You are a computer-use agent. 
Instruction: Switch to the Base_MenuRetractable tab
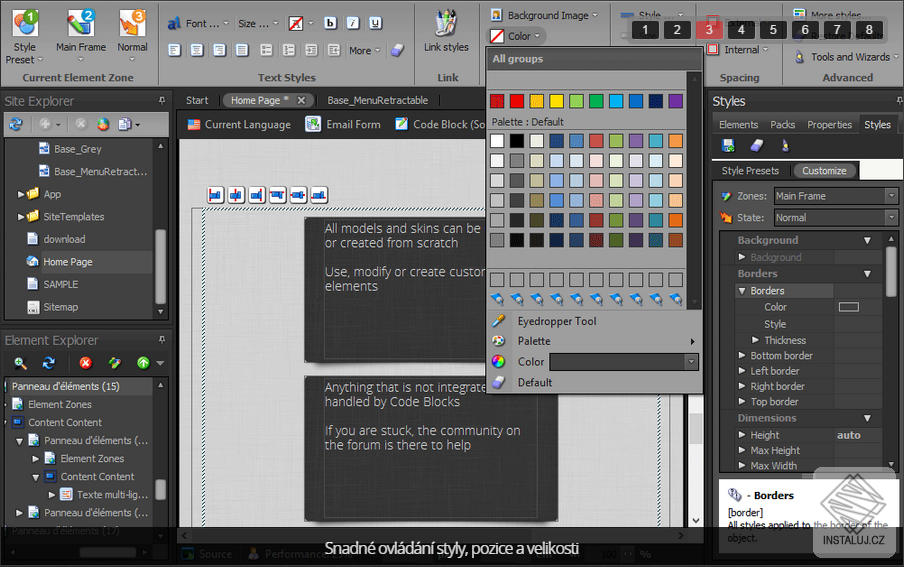pyautogui.click(x=378, y=100)
